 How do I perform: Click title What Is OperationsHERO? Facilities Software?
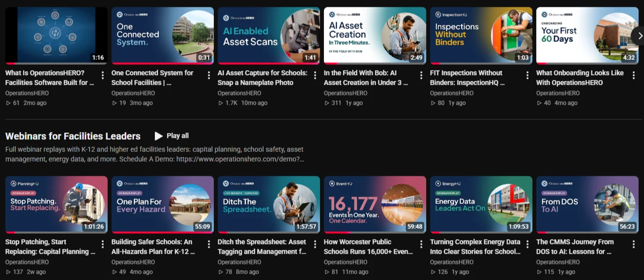pyautogui.click(x=50, y=78)
